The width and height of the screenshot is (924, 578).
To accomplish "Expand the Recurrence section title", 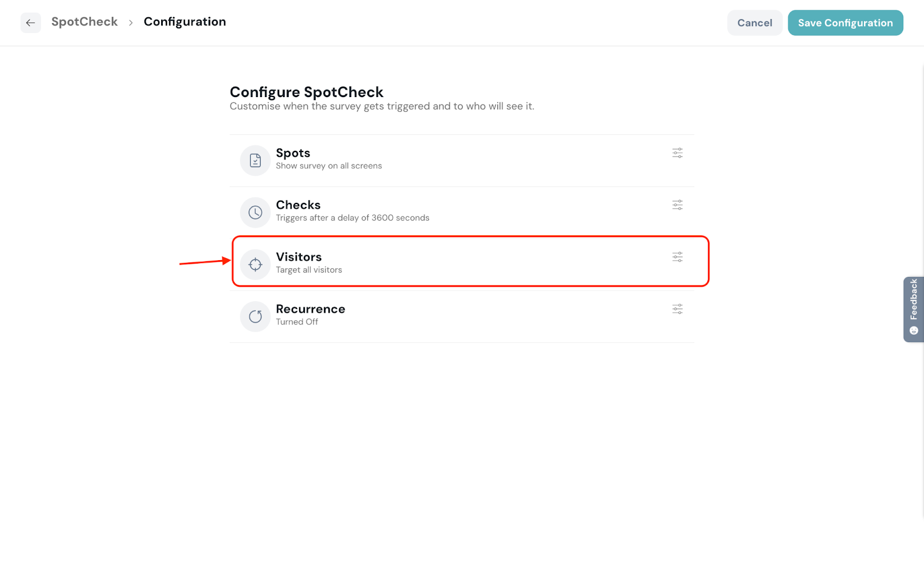I will click(310, 309).
